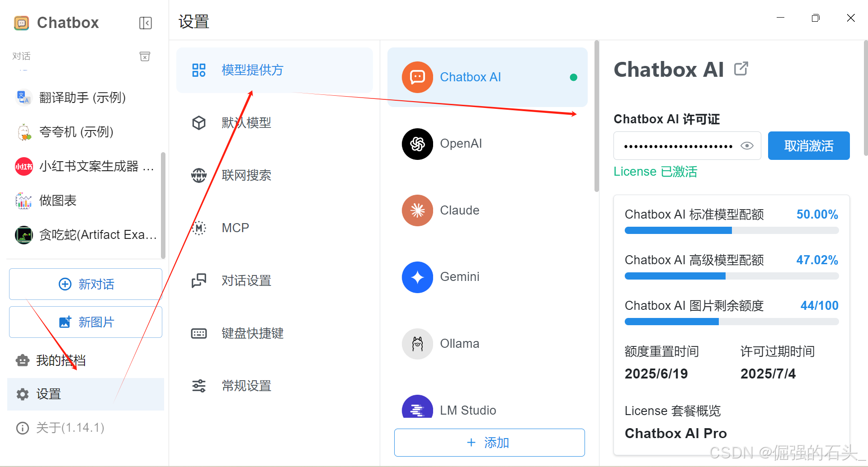Click the cube icon for 默认模型
The height and width of the screenshot is (467, 868).
coord(199,123)
